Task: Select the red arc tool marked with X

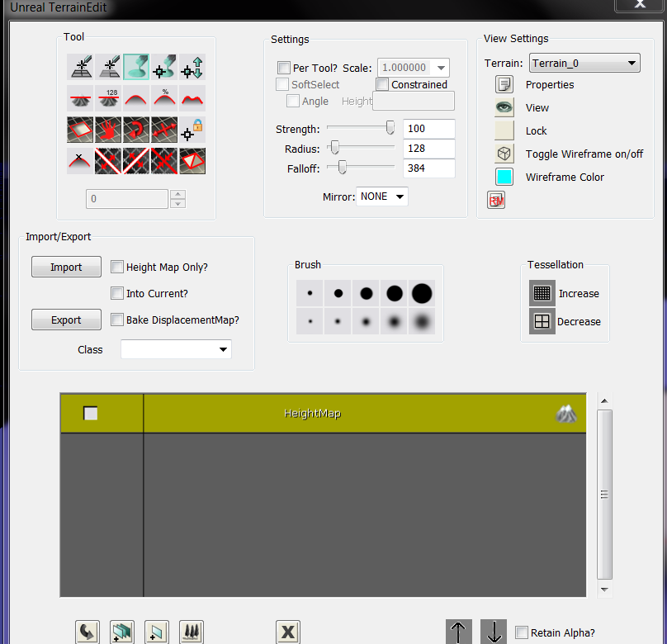Action: [x=80, y=161]
